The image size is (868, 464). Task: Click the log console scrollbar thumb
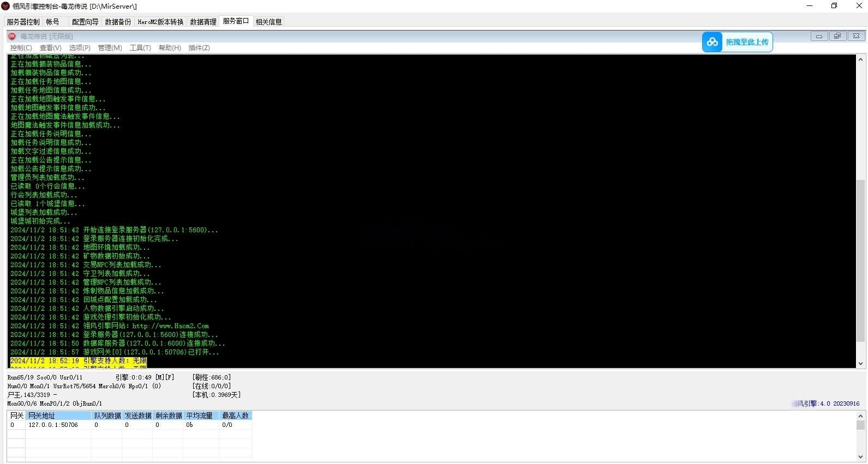click(861, 261)
